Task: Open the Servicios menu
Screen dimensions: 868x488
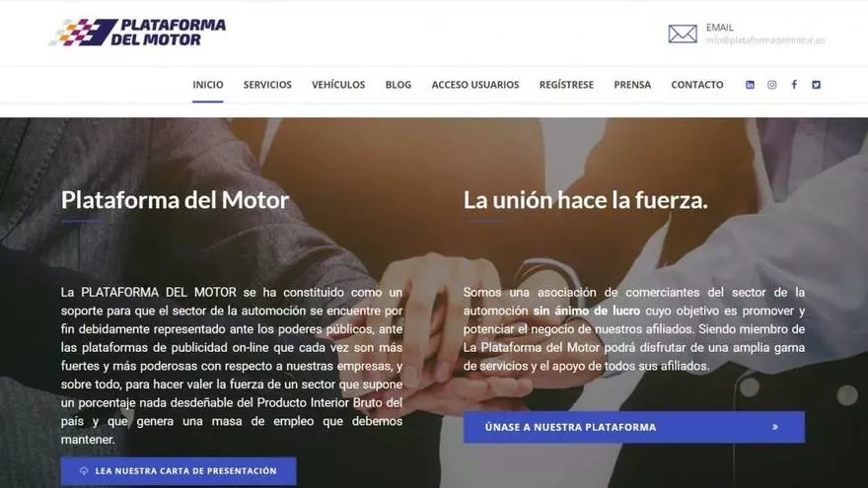Action: 267,85
